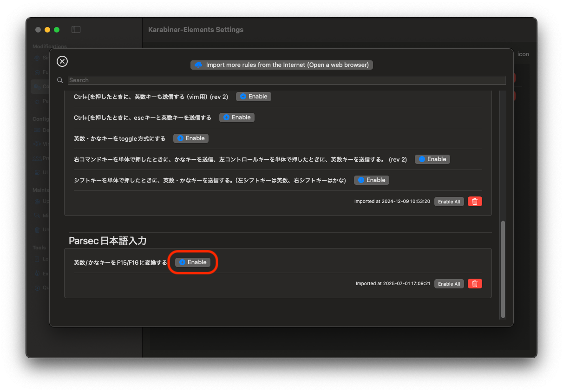Image resolution: width=563 pixels, height=392 pixels.
Task: Click Enable All for the 2024-12-09 import
Action: (x=449, y=202)
